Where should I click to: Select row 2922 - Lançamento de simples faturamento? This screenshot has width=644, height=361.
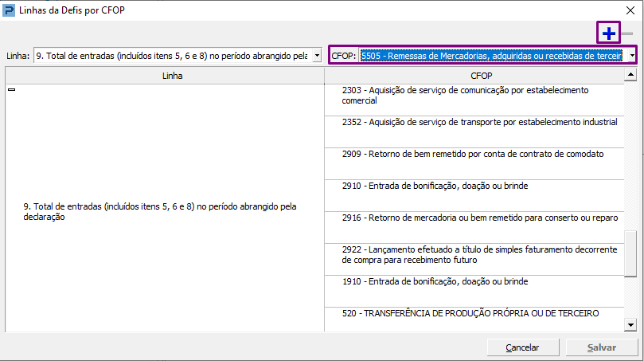pos(474,260)
